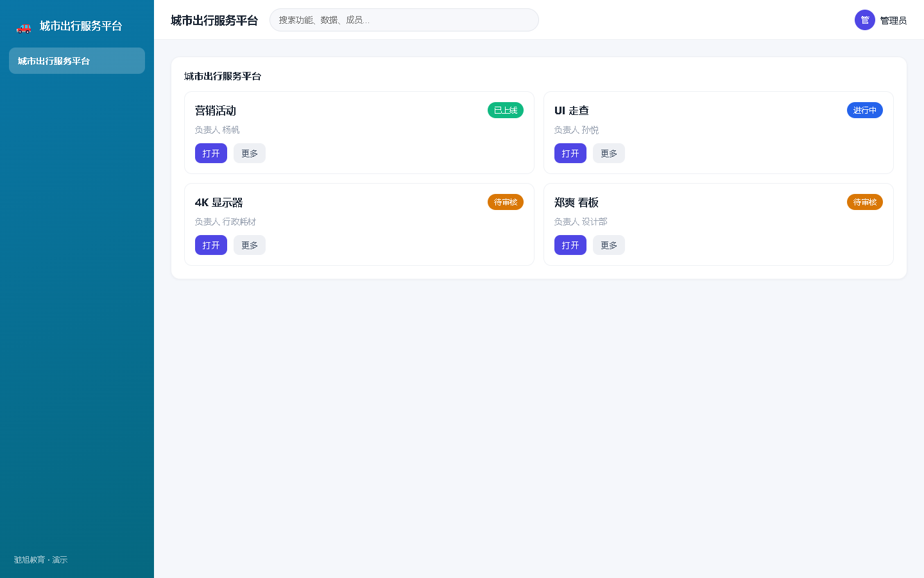Click the sidebar brand title 城市出行服务平台

coord(81,26)
